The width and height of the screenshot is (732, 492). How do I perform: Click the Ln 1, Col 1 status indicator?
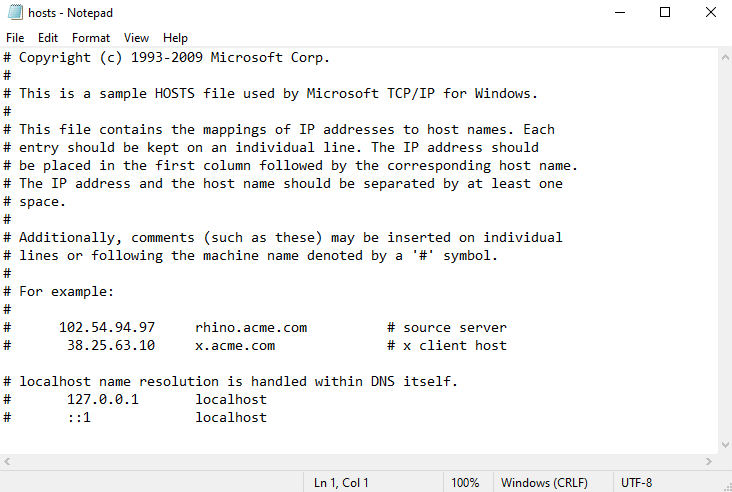(x=341, y=482)
